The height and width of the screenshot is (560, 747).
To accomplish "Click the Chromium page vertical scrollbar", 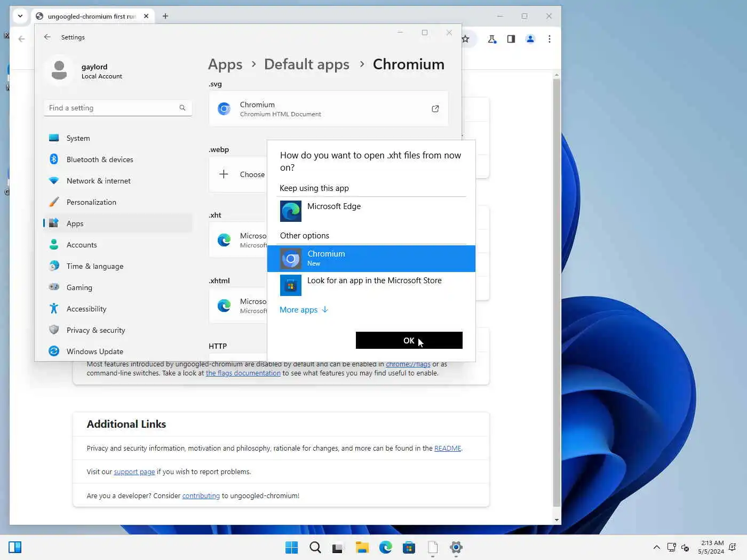I will coord(557,292).
